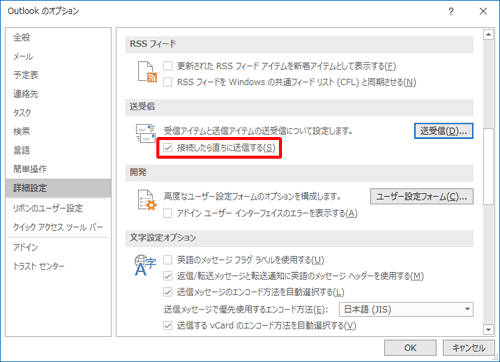Click the RSS フィード section header
500x362 pixels.
(299, 44)
